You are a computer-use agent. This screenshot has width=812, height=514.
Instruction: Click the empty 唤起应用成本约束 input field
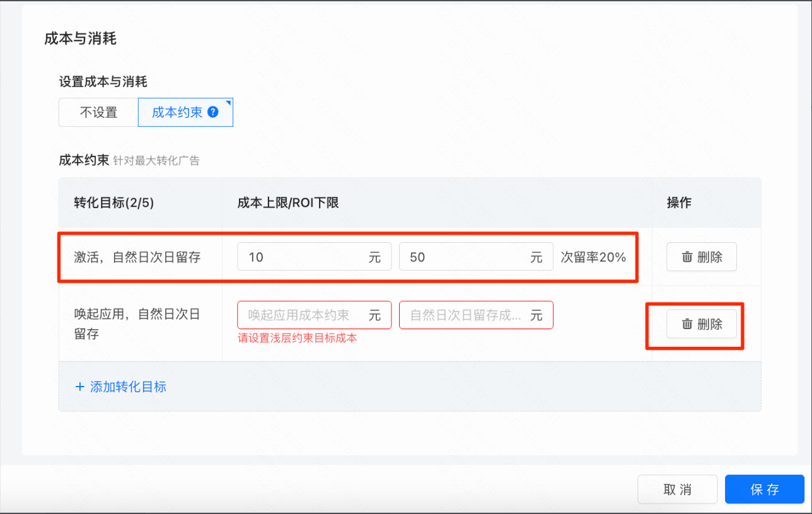[314, 315]
